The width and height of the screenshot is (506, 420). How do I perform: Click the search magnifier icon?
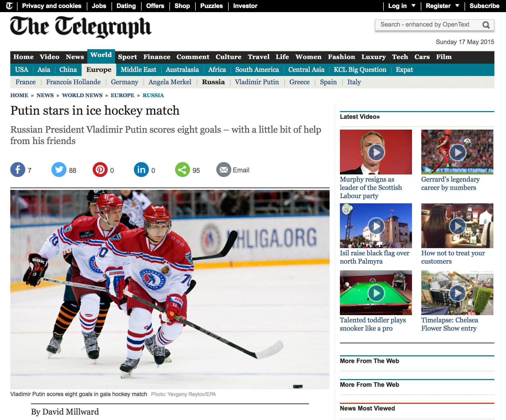(x=486, y=25)
